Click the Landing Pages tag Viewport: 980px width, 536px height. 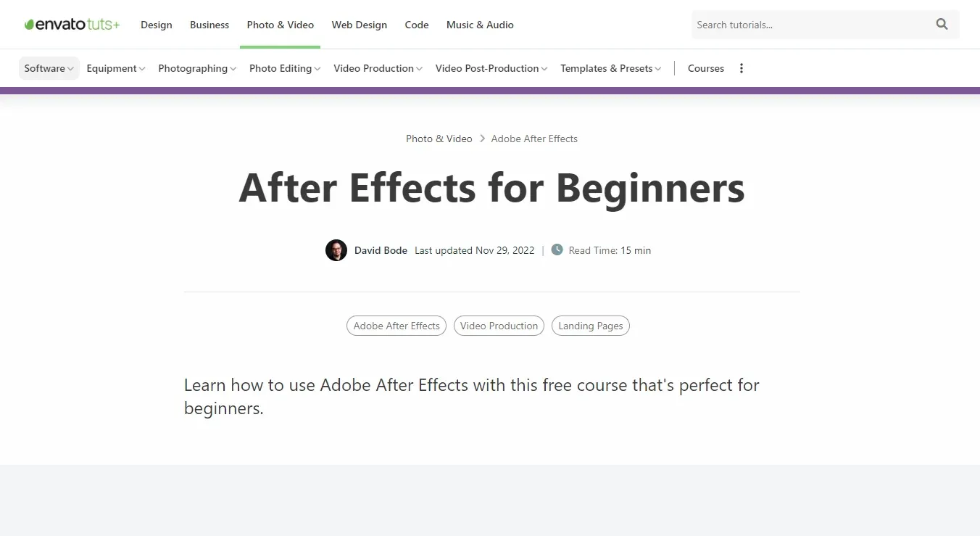pos(591,326)
